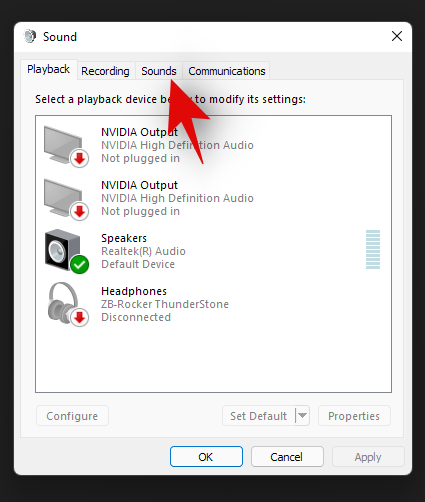Click the red arrow badge on Headphones
Screen dimensions: 425x502
pos(80,318)
